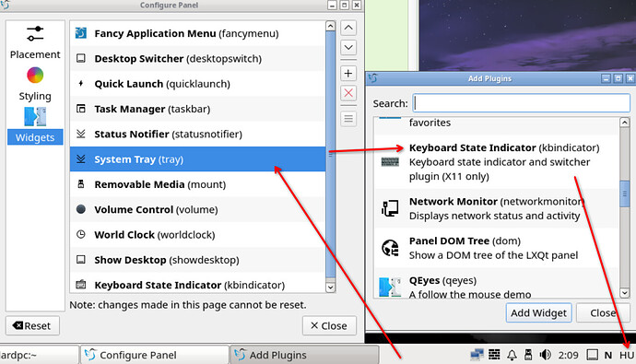The image size is (636, 364).
Task: Click Add Widget button
Action: tap(538, 312)
